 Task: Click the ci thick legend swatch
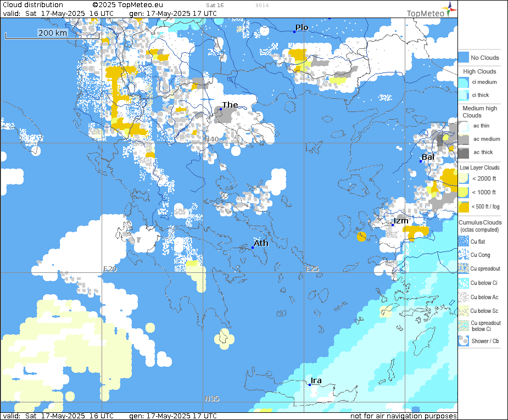(464, 95)
